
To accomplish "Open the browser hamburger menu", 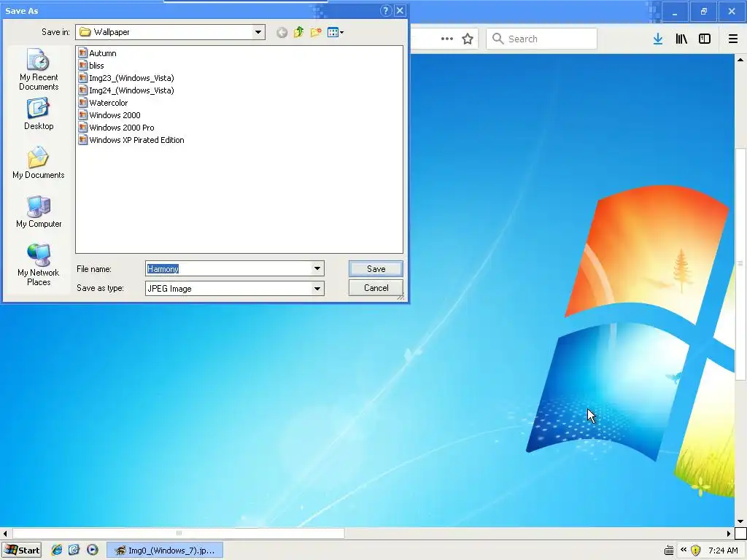I will 733,39.
